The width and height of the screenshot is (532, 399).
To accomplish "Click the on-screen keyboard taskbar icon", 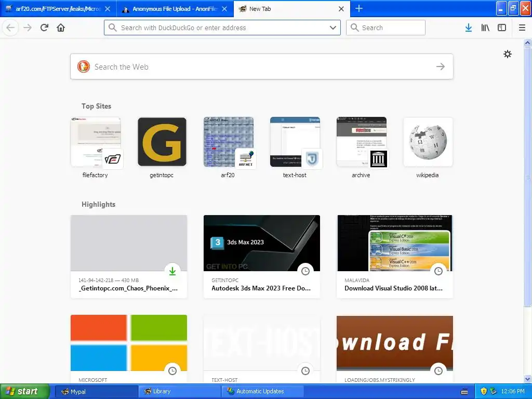I will [465, 392].
